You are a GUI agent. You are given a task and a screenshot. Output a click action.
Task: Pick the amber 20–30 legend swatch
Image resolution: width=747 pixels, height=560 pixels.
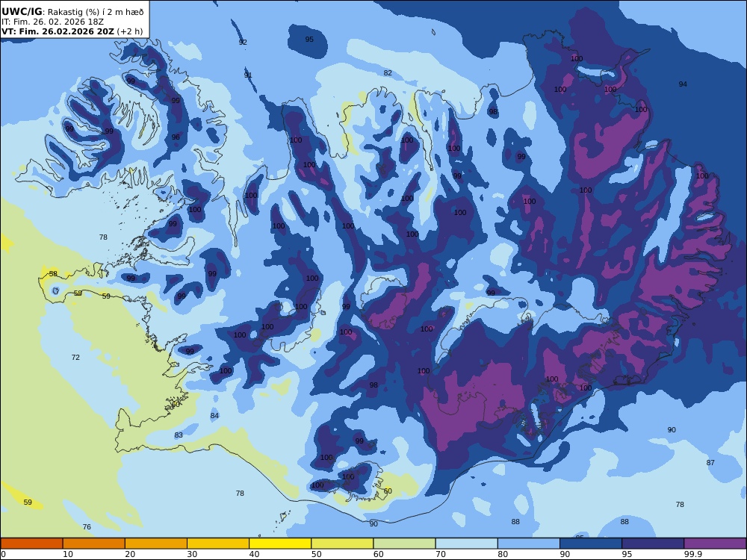pos(156,544)
